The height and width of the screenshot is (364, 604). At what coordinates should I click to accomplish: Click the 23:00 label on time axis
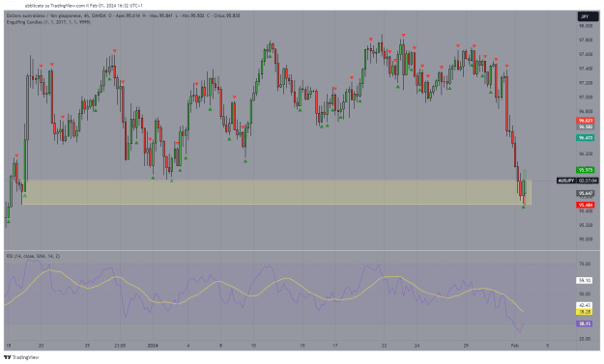point(120,346)
